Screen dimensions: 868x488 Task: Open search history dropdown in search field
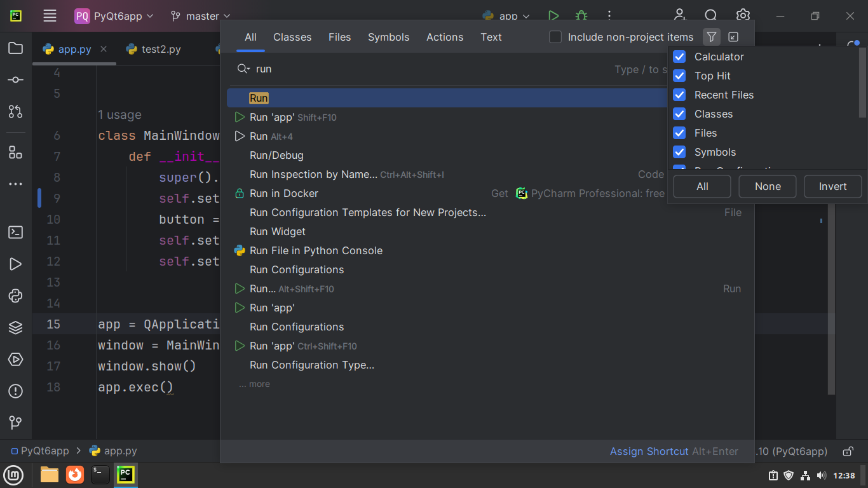[x=243, y=69]
